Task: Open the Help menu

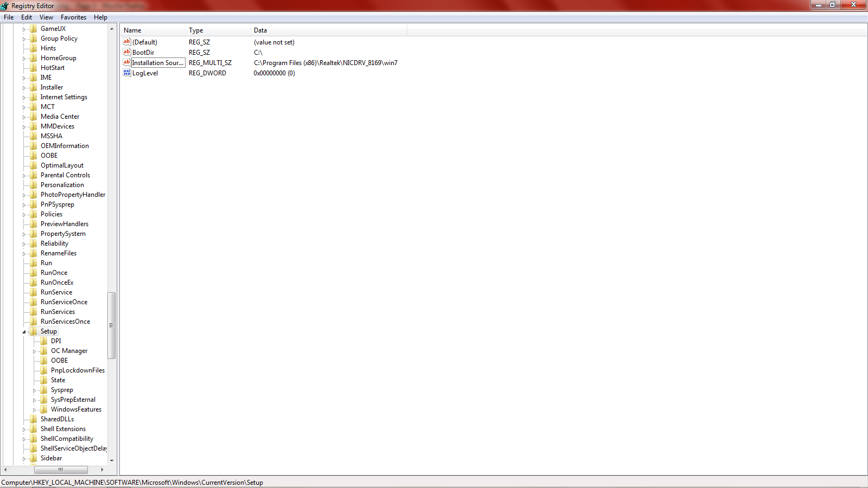Action: pyautogui.click(x=100, y=17)
